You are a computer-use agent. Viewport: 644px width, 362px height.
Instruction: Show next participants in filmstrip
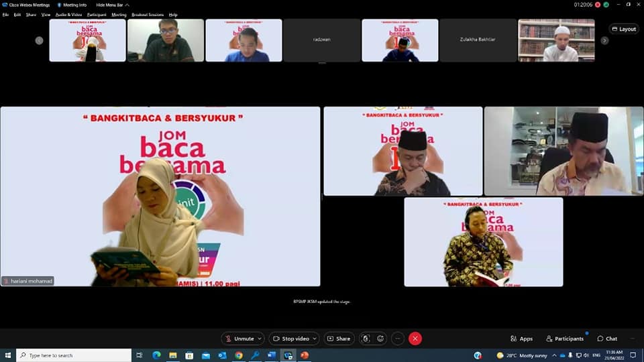pos(604,41)
